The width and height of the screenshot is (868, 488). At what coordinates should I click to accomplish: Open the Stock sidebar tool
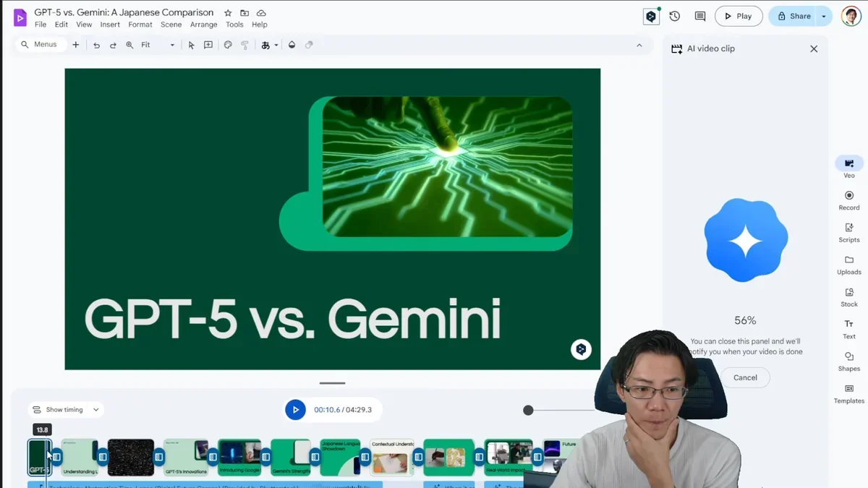pos(849,297)
